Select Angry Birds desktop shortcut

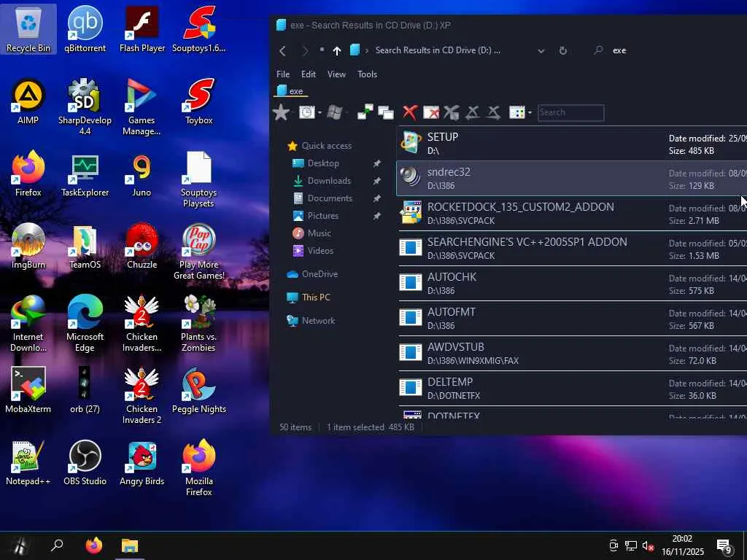coord(142,463)
